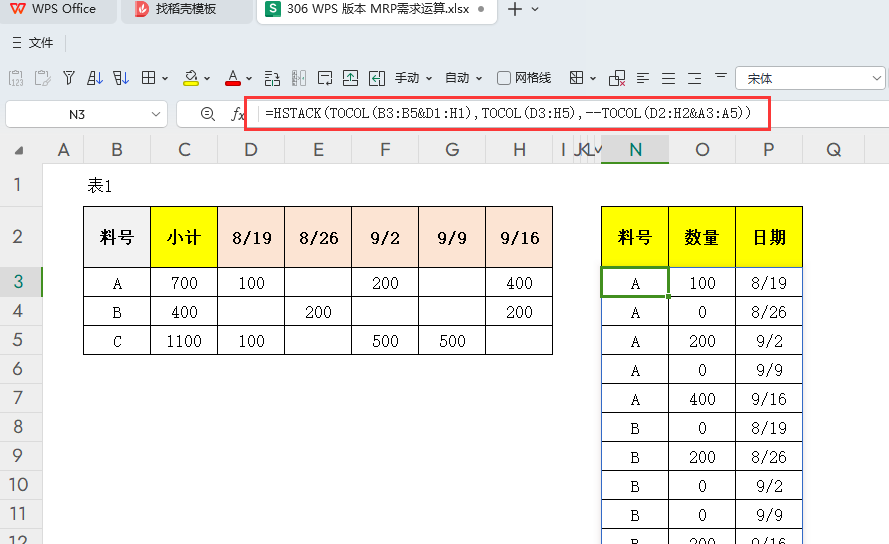Sort descending with the Z-A arrow icon
Viewport: 889px width, 544px height.
coord(121,78)
